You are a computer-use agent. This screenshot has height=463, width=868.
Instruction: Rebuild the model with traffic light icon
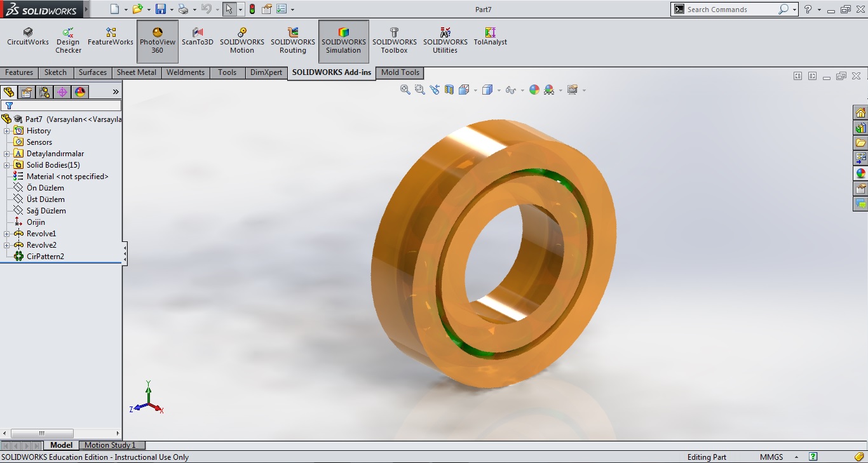(252, 9)
